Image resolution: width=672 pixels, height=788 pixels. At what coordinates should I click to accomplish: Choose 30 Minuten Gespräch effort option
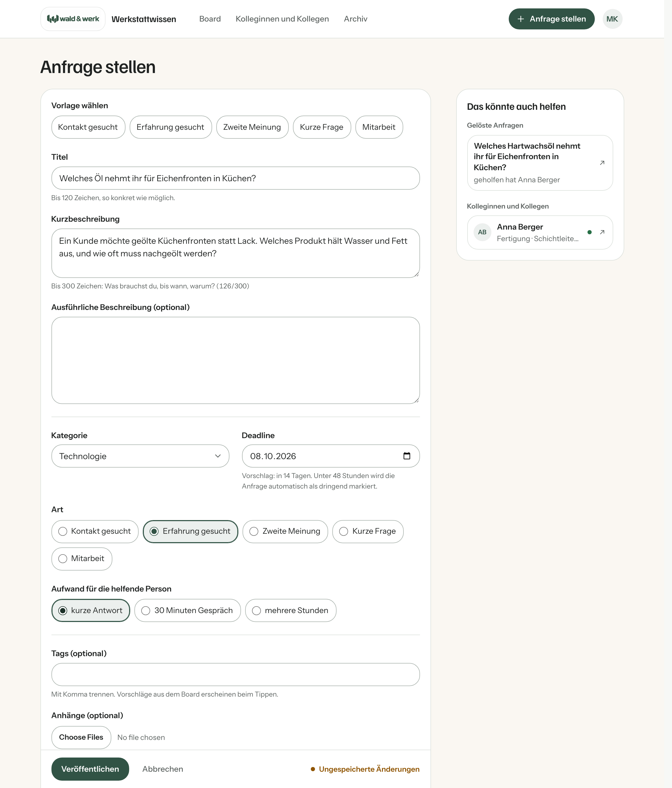click(x=187, y=610)
